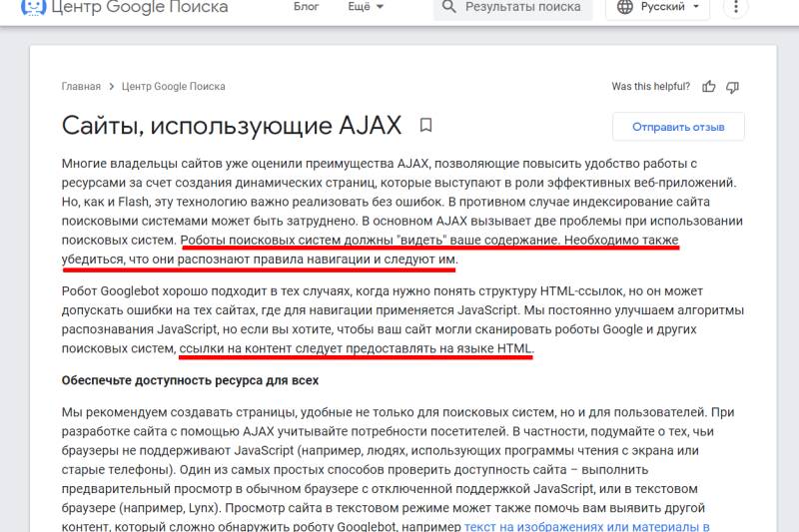The image size is (799, 532).
Task: Bookmark the page with bookmark icon
Action: point(426,125)
